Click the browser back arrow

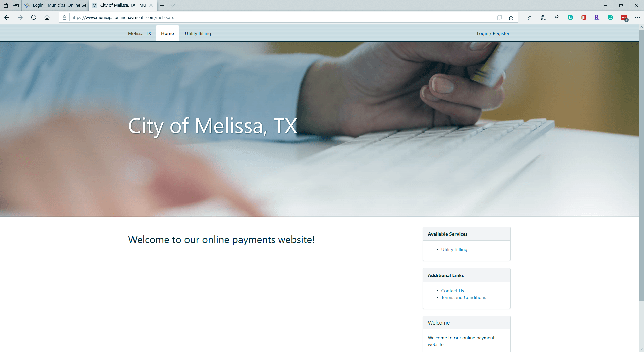(7, 18)
